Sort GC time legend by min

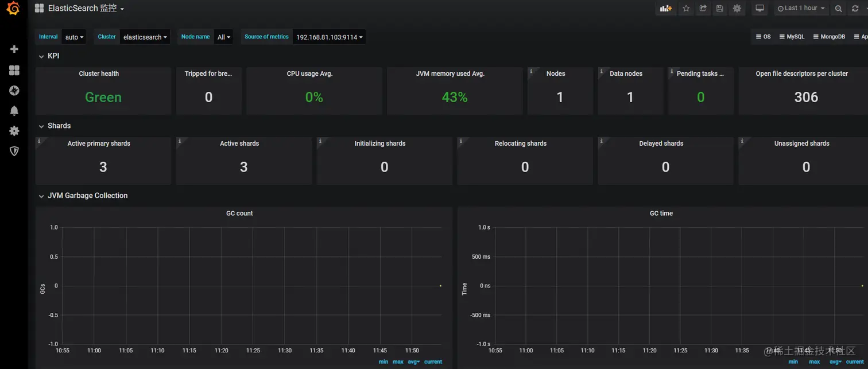[793, 362]
